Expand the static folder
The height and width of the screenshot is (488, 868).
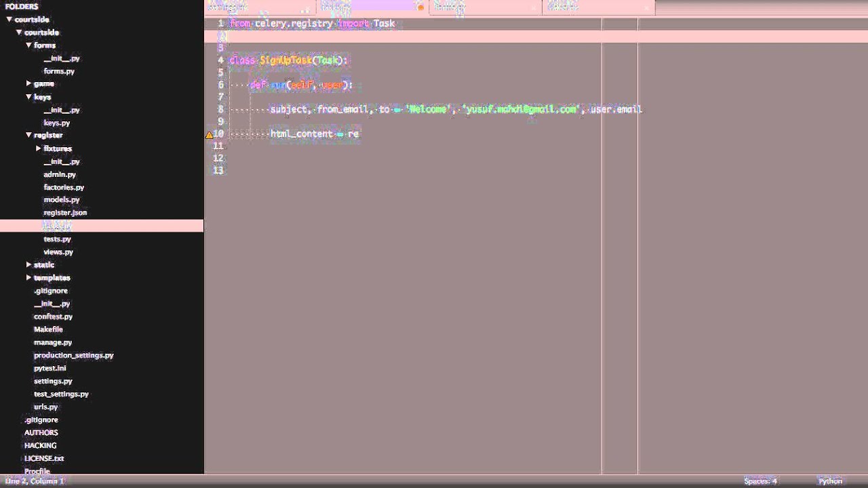(x=28, y=264)
